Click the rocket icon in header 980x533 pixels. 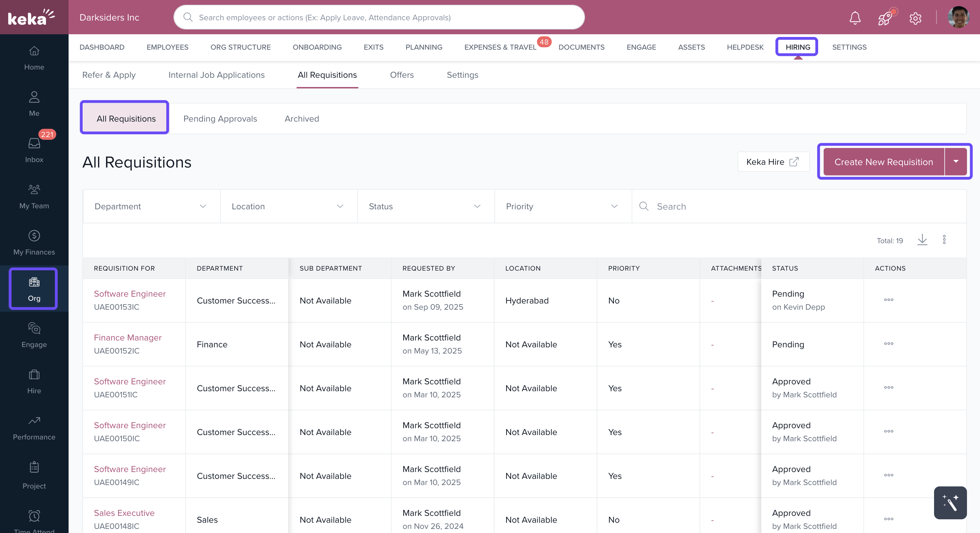(x=885, y=17)
